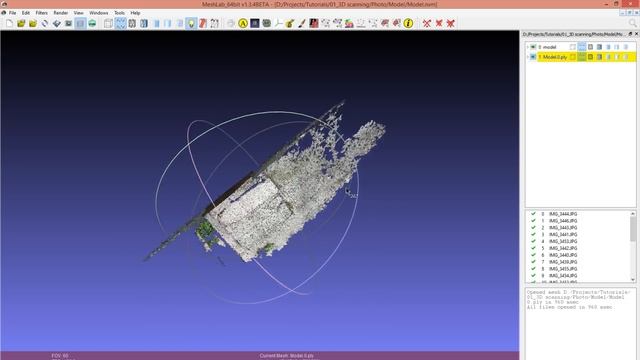The height and width of the screenshot is (360, 640).
Task: Click the points icon in 'Model.0.ply' row
Action: coord(582,57)
